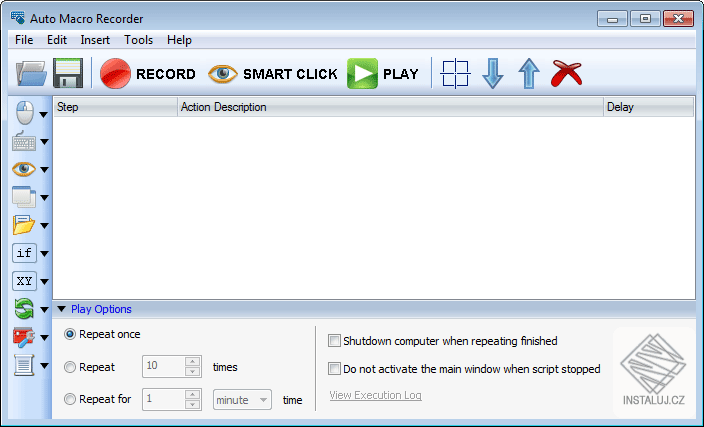
Task: Activate the SMART CLICK tool
Action: (x=273, y=74)
